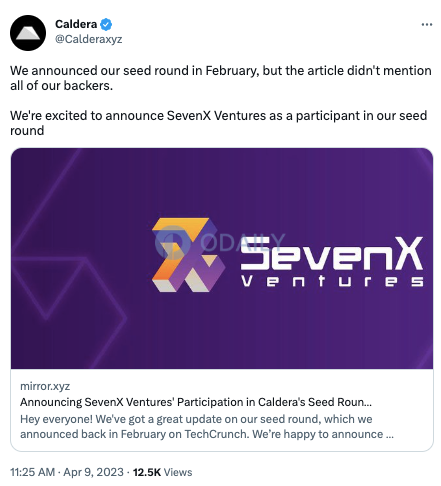The width and height of the screenshot is (441, 486).
Task: Click the 'Hey everyone!' card description
Action: tap(207, 426)
